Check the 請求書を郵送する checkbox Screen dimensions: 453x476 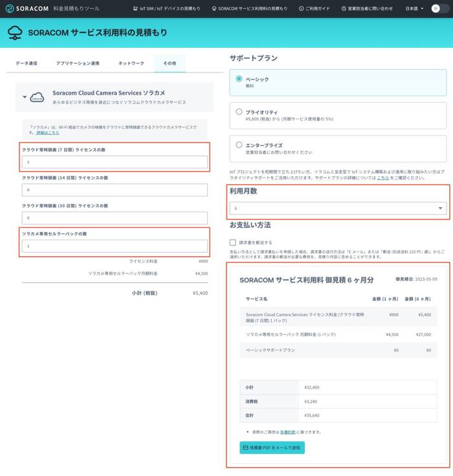233,242
